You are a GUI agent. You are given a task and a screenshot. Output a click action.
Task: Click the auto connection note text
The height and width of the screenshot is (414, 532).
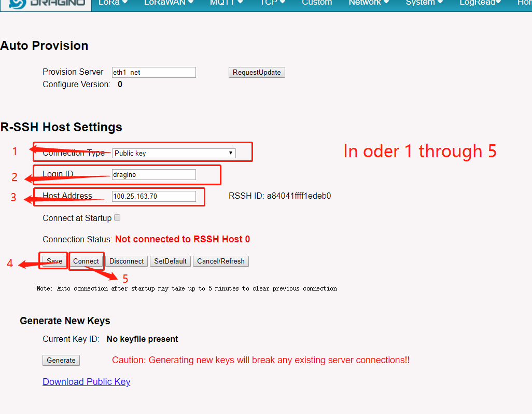pos(187,288)
